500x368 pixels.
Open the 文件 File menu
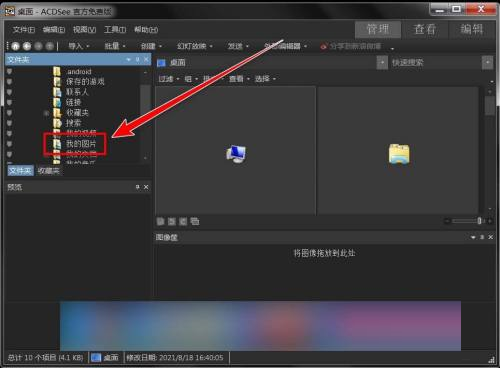click(x=24, y=30)
